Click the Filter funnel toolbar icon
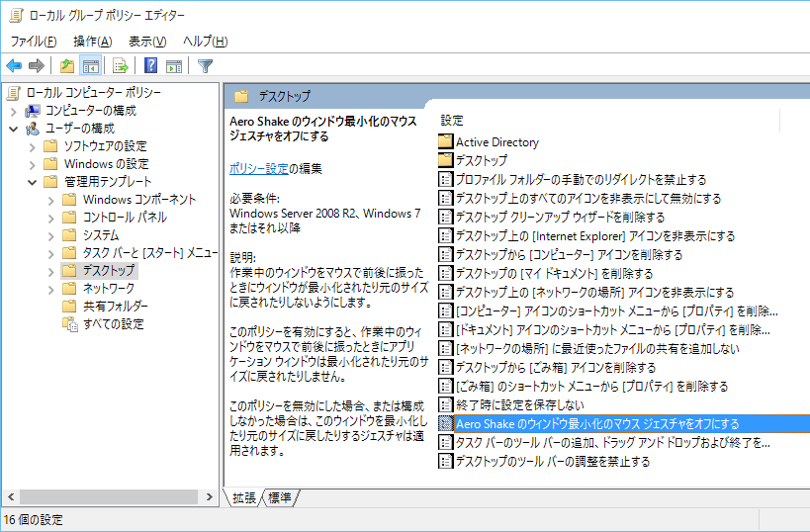 coord(205,66)
